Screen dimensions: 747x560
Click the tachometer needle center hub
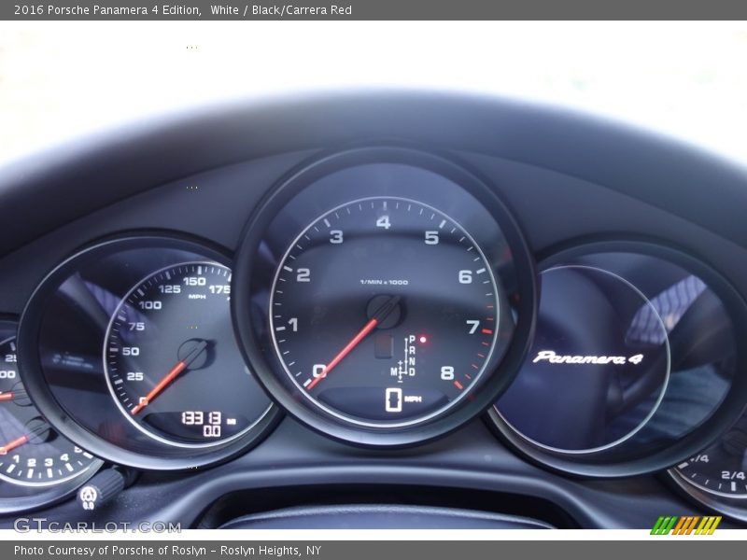click(384, 312)
